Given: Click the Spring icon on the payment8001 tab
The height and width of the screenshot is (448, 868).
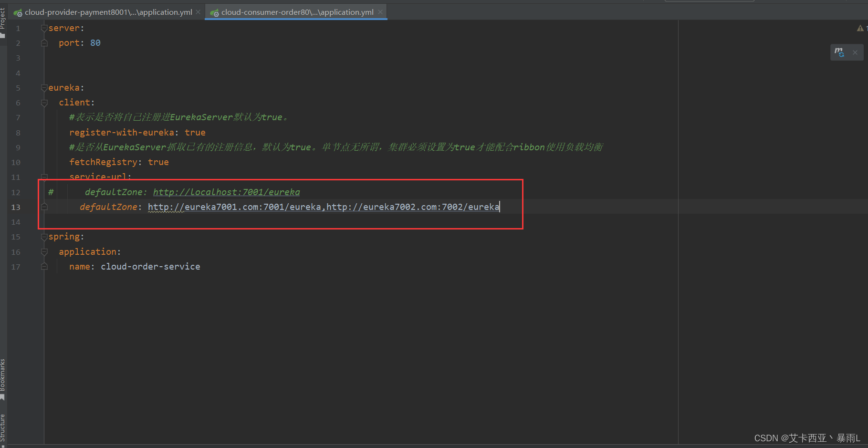Looking at the screenshot, I should pyautogui.click(x=18, y=12).
